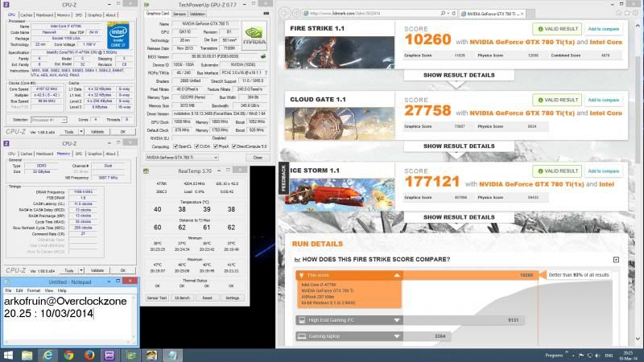
Task: Click the address bar search magnifier icon
Action: (x=443, y=14)
